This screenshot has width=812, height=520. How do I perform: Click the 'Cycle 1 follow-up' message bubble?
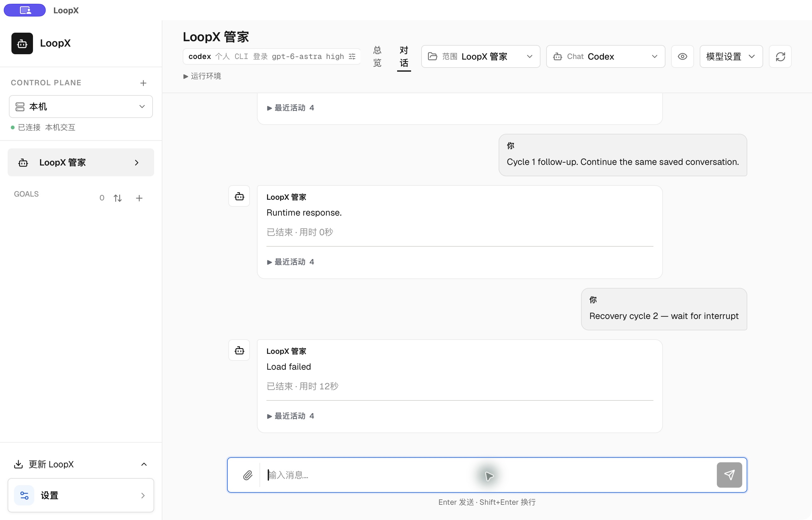coord(623,155)
